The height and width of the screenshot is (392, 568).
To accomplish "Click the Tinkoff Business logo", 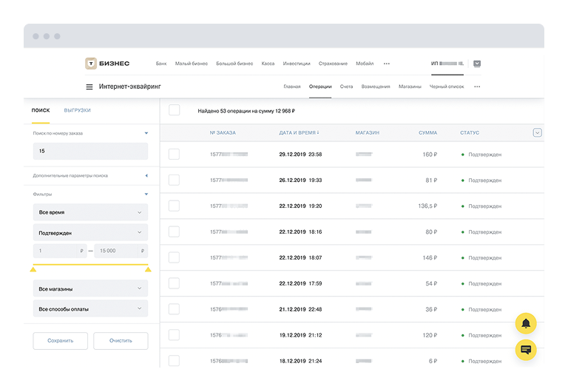I will 107,64.
